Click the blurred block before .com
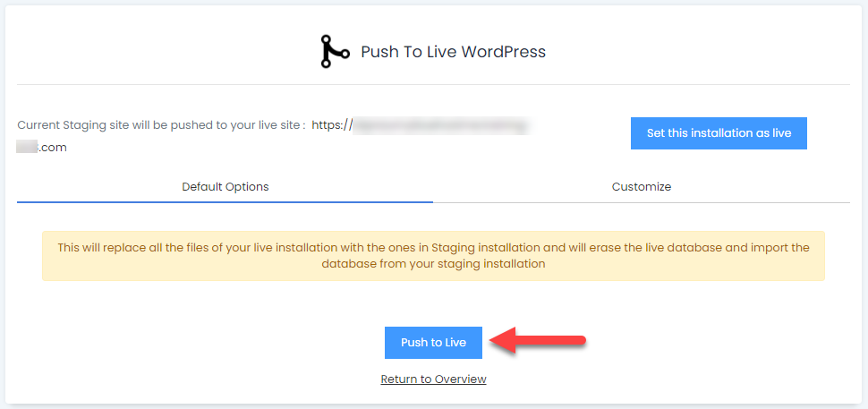The height and width of the screenshot is (409, 868). coord(27,148)
